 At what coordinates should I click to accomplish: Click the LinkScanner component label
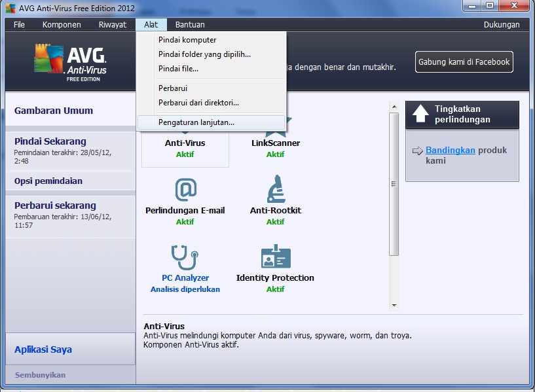point(276,143)
